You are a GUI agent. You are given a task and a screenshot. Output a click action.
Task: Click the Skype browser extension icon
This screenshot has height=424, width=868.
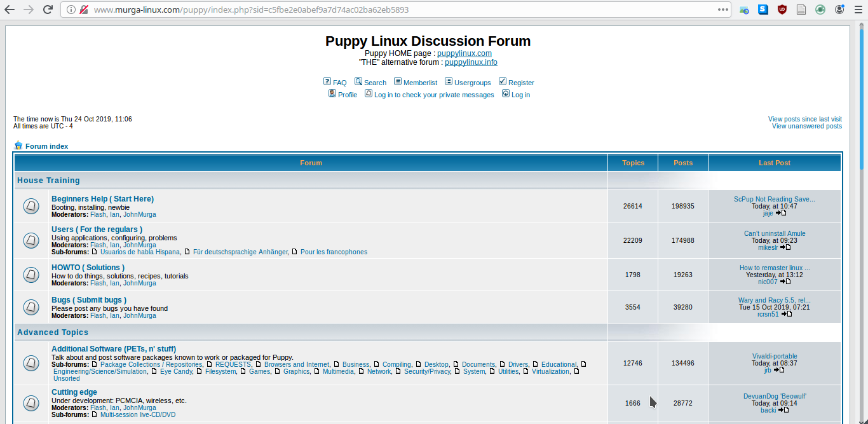tap(763, 9)
